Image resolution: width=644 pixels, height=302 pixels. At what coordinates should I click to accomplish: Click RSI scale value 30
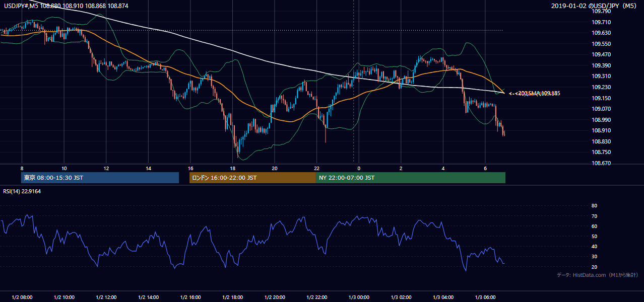594,257
